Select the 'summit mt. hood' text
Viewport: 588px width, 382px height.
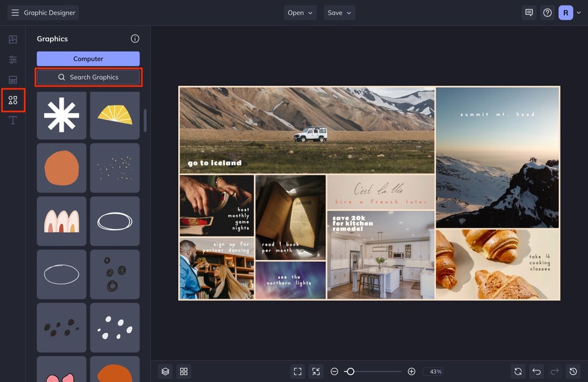(x=497, y=114)
